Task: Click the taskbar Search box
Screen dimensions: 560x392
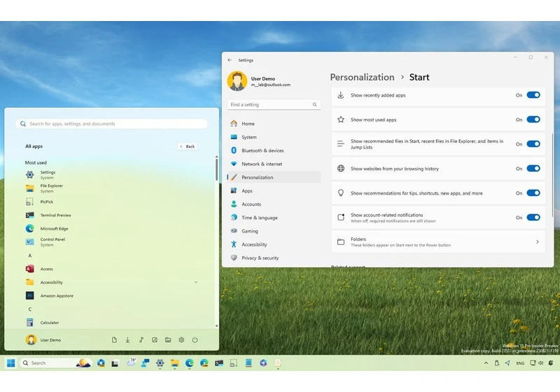Action: coord(56,363)
